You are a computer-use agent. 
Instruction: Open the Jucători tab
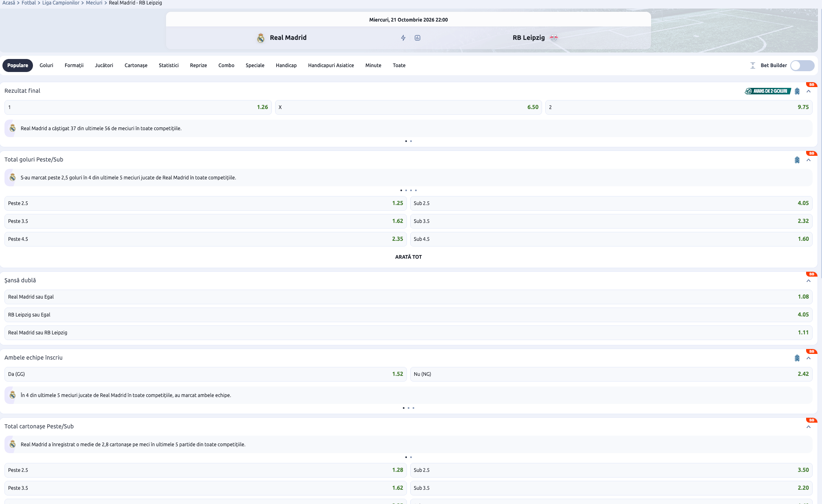104,65
